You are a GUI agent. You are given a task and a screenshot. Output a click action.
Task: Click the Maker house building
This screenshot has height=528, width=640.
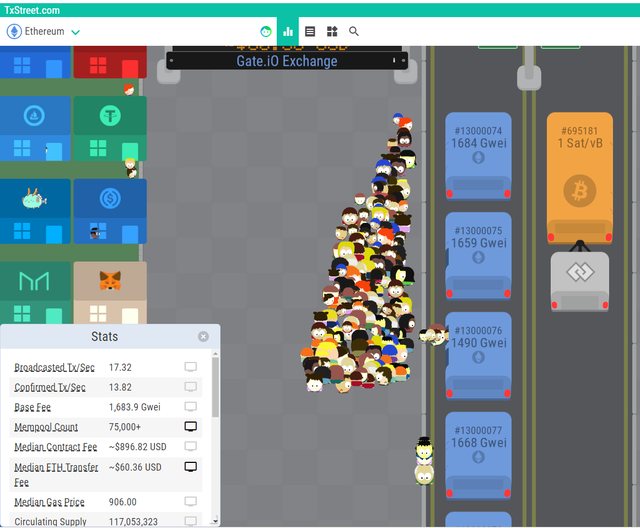pos(35,293)
